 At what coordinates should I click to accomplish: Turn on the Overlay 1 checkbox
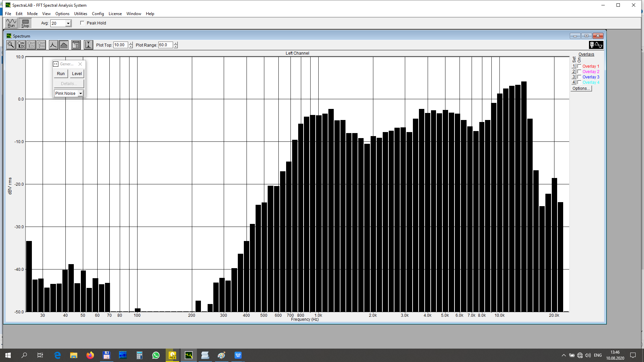click(x=579, y=66)
